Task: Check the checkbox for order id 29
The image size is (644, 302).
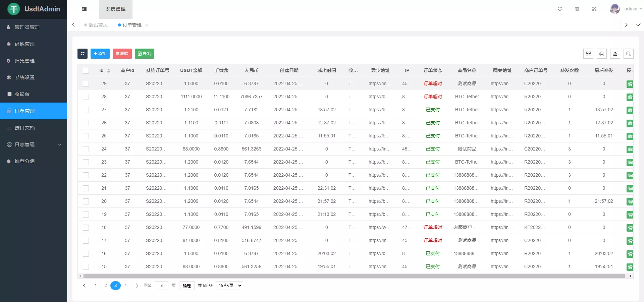Action: (86, 84)
